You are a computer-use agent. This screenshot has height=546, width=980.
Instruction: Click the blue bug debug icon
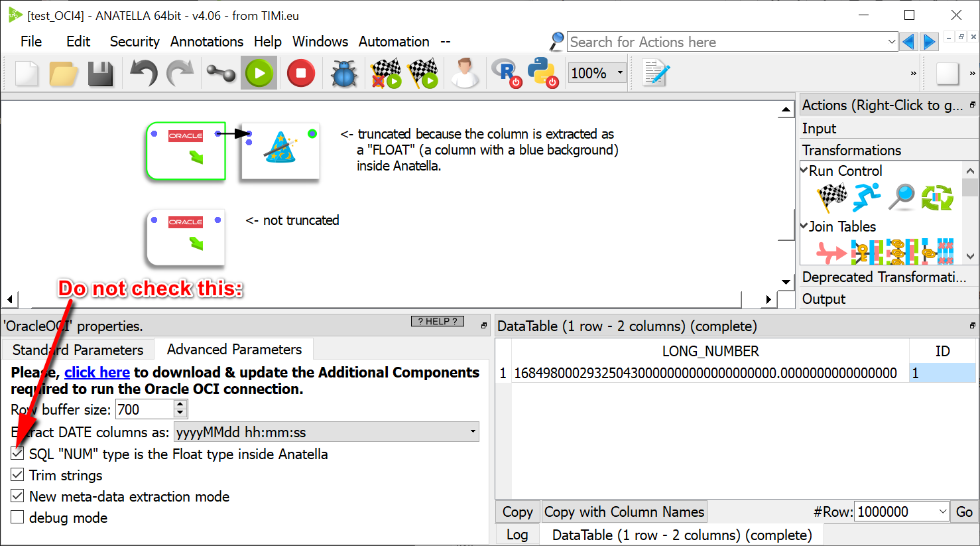tap(343, 73)
